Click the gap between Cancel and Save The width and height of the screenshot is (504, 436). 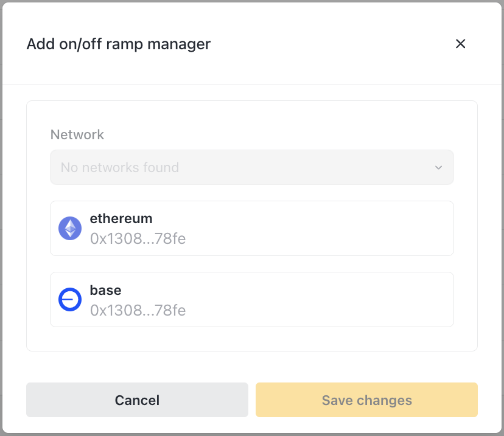252,400
